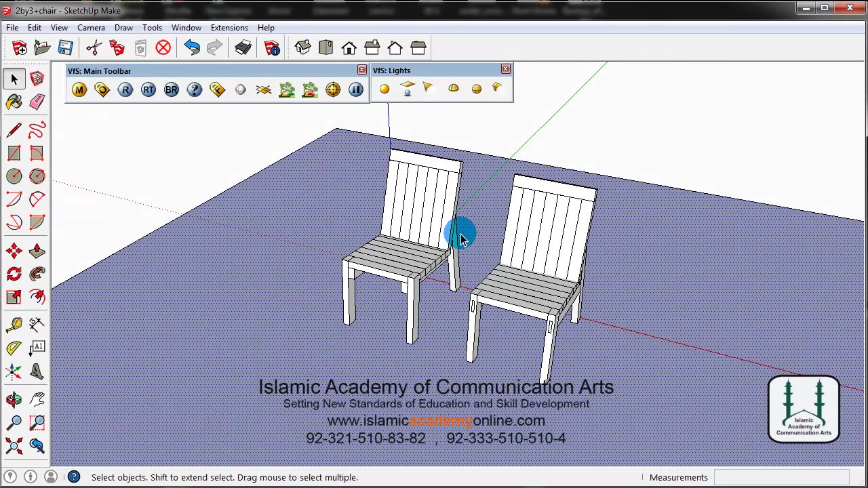Activate the Rotate tool
This screenshot has width=868, height=488.
(x=14, y=274)
